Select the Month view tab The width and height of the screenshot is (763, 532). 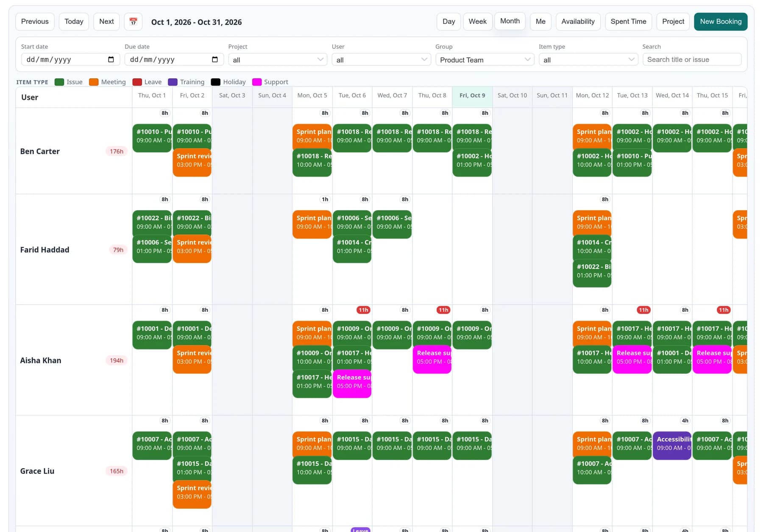point(510,21)
